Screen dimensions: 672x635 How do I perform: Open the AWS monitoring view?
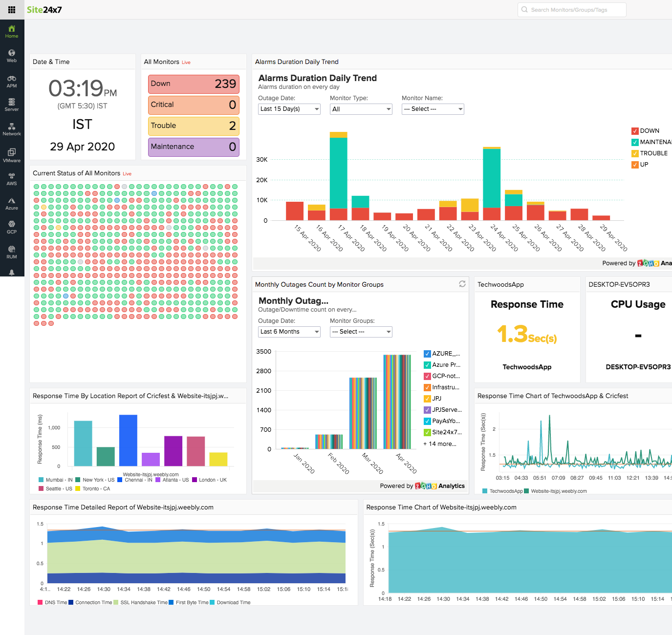click(12, 179)
